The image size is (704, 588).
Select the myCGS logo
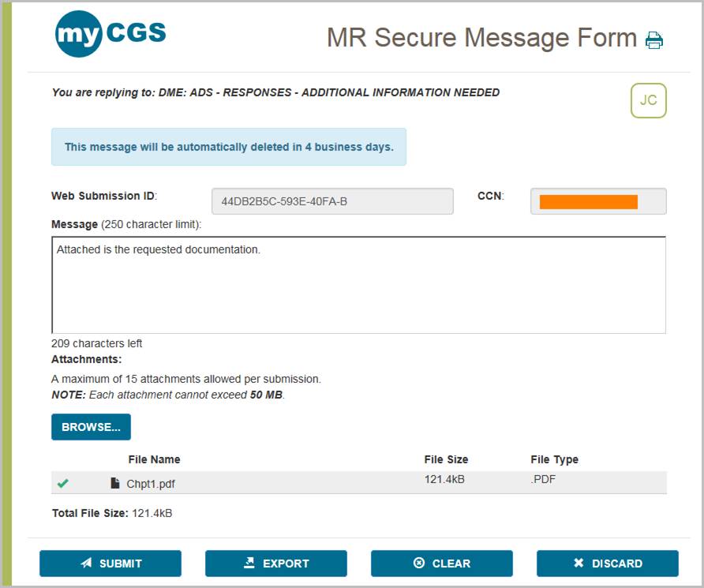click(x=110, y=32)
